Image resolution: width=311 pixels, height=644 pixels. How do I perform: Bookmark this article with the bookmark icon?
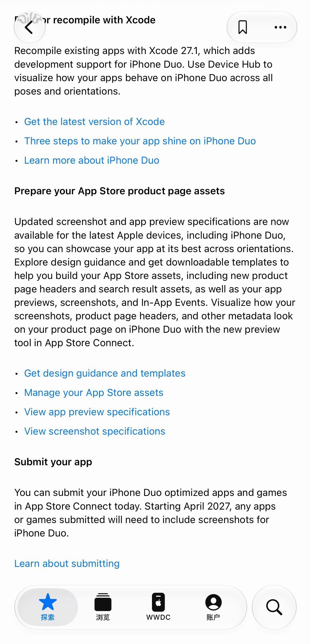pos(242,27)
